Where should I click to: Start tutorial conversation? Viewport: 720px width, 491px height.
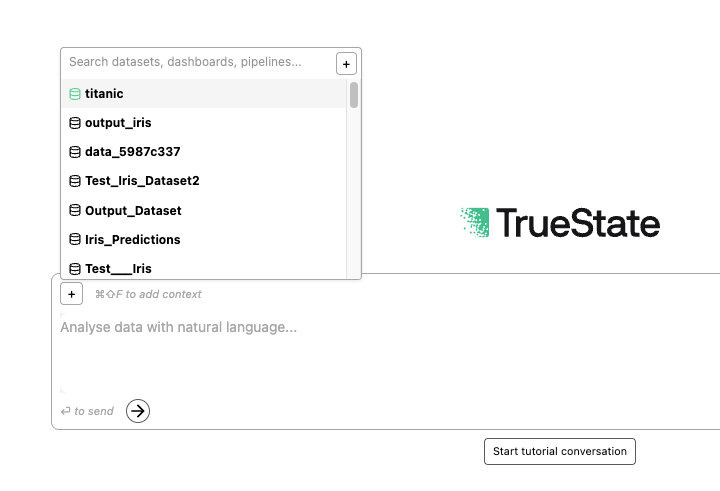tap(560, 451)
